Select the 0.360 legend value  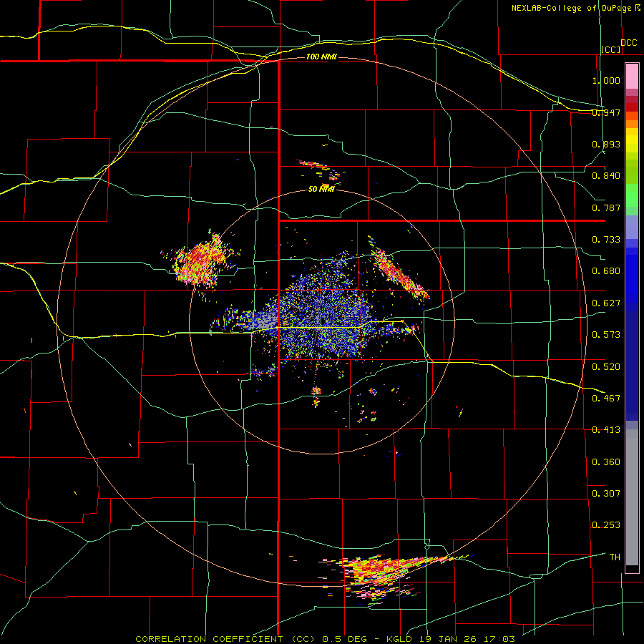pos(606,462)
